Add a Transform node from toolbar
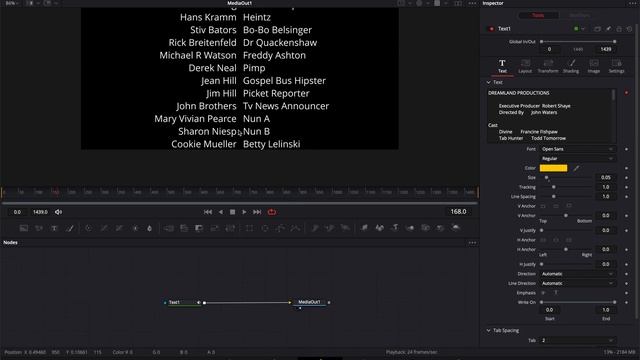640x360 pixels. pyautogui.click(x=230, y=228)
